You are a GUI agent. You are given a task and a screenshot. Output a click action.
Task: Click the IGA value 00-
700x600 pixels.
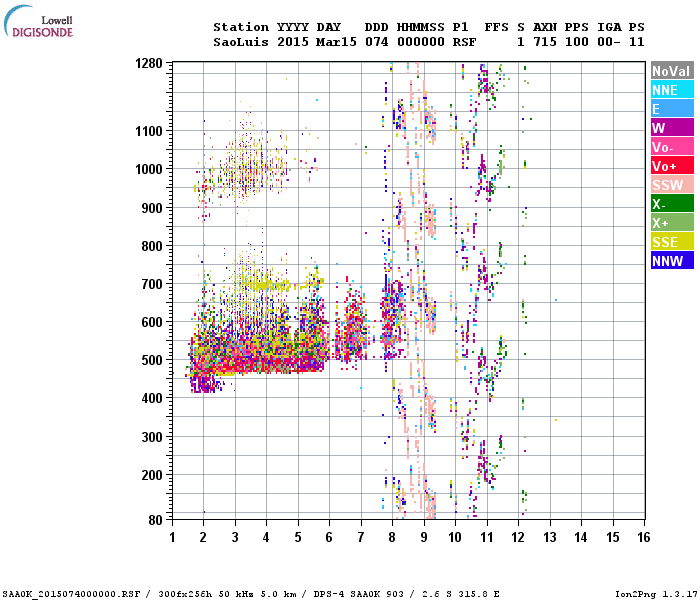pyautogui.click(x=609, y=42)
